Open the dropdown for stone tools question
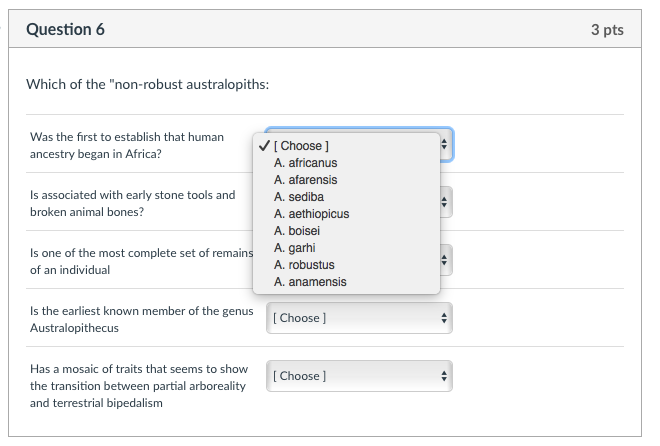660x446 pixels. pyautogui.click(x=445, y=203)
